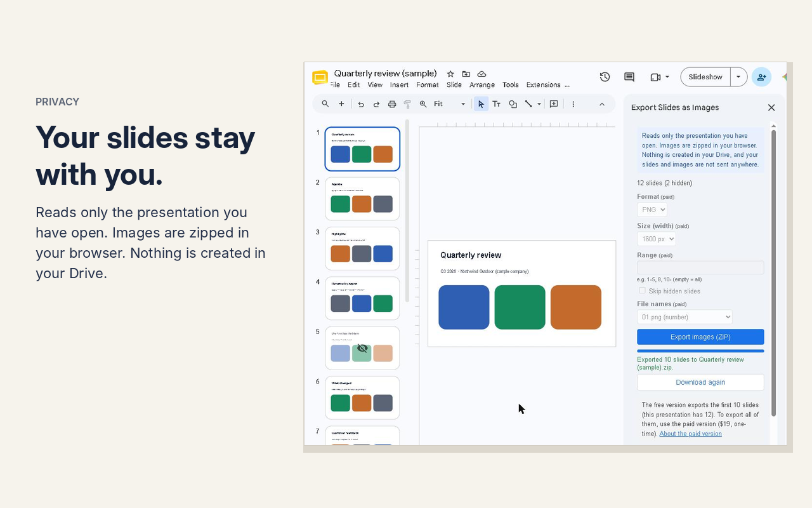Redo the last action
The image size is (812, 508).
click(376, 104)
